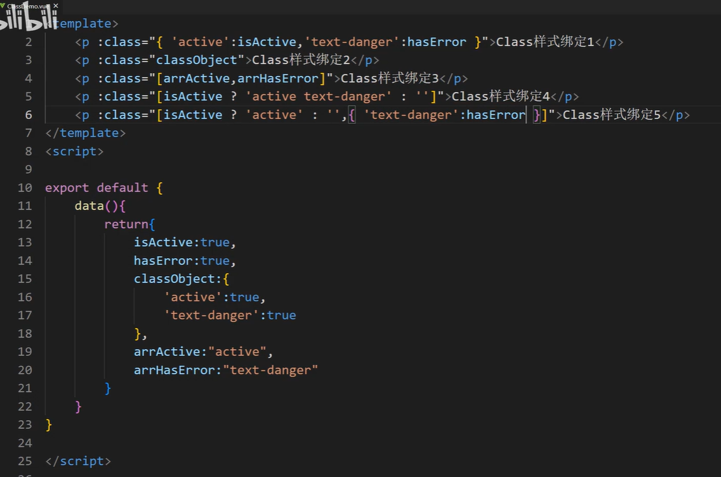
Task: Click 'classObject' in the line 3 class binding
Action: click(196, 60)
